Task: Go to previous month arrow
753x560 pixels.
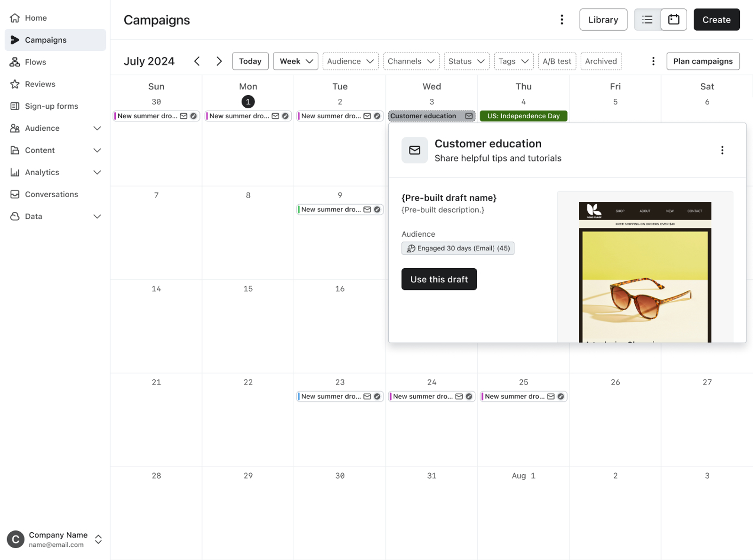Action: pos(197,61)
